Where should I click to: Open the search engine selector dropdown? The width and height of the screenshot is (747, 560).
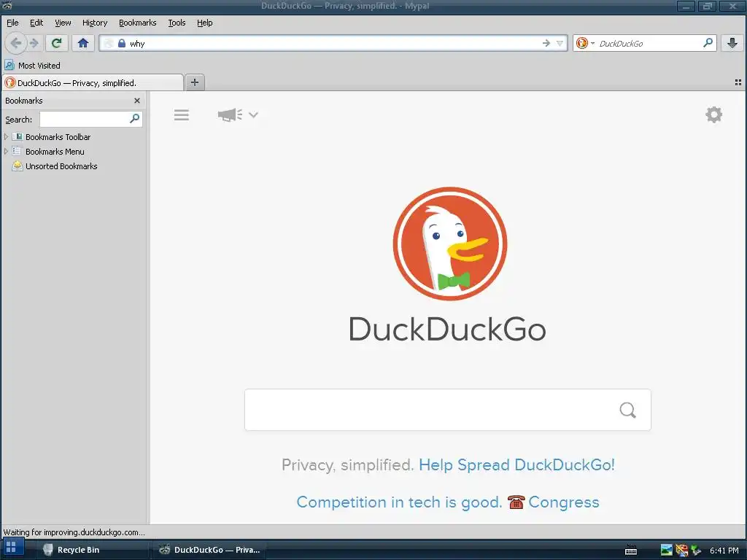(x=585, y=43)
